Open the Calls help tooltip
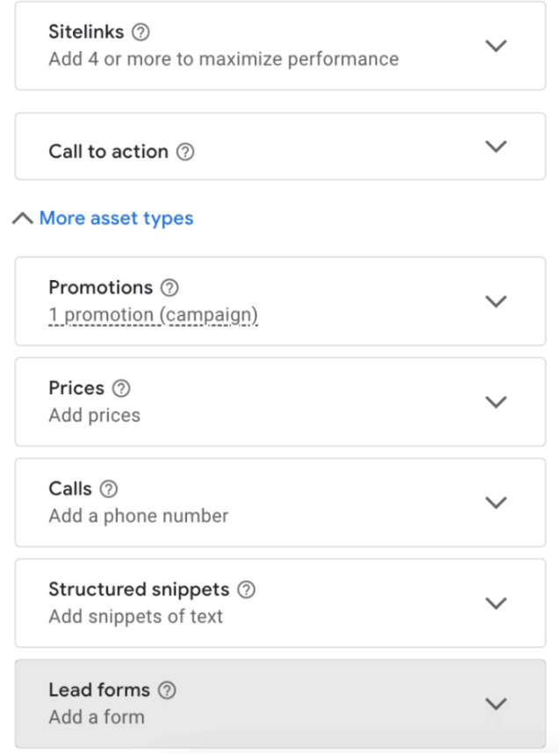Image resolution: width=560 pixels, height=754 pixels. [111, 489]
